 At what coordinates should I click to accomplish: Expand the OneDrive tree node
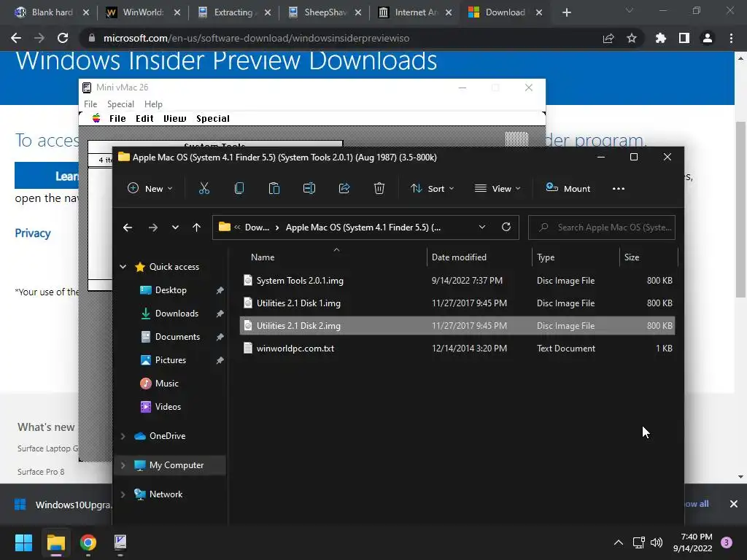coord(123,436)
